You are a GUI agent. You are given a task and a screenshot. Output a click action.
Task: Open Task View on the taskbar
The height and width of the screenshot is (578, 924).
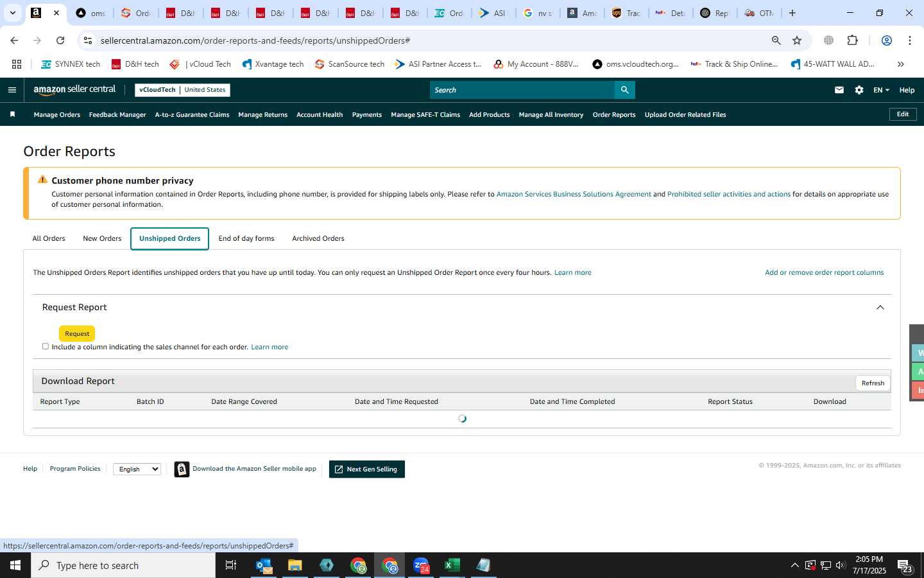(230, 565)
